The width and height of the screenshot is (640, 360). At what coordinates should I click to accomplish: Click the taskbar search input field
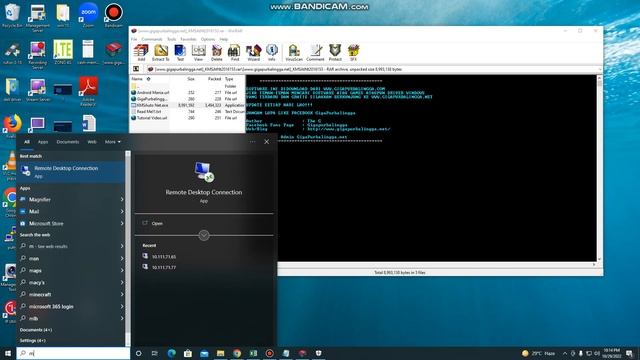click(73, 353)
